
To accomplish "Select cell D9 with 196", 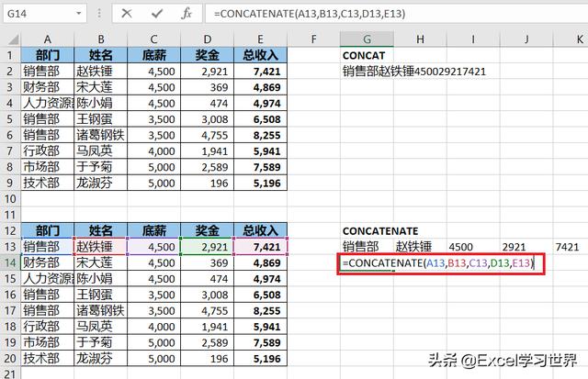I will pos(208,183).
